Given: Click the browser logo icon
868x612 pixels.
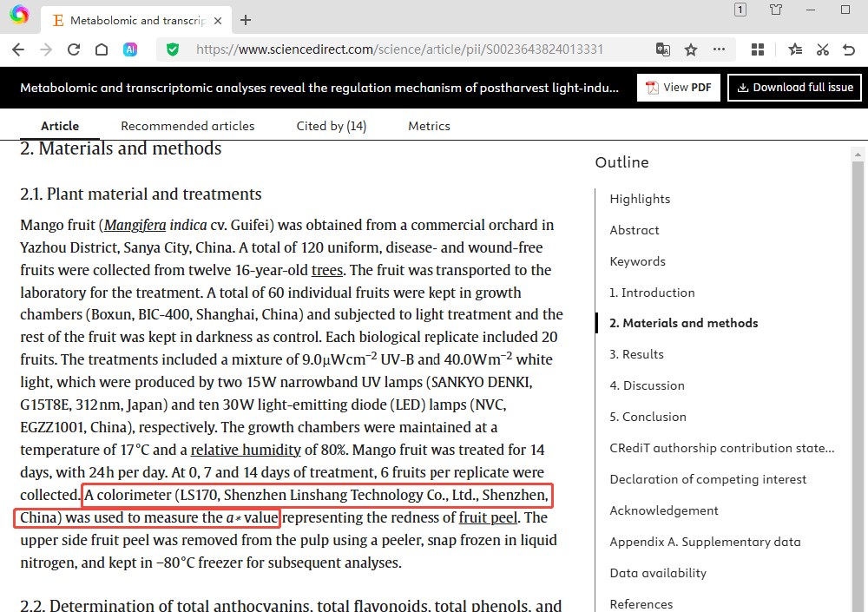Looking at the screenshot, I should point(19,15).
